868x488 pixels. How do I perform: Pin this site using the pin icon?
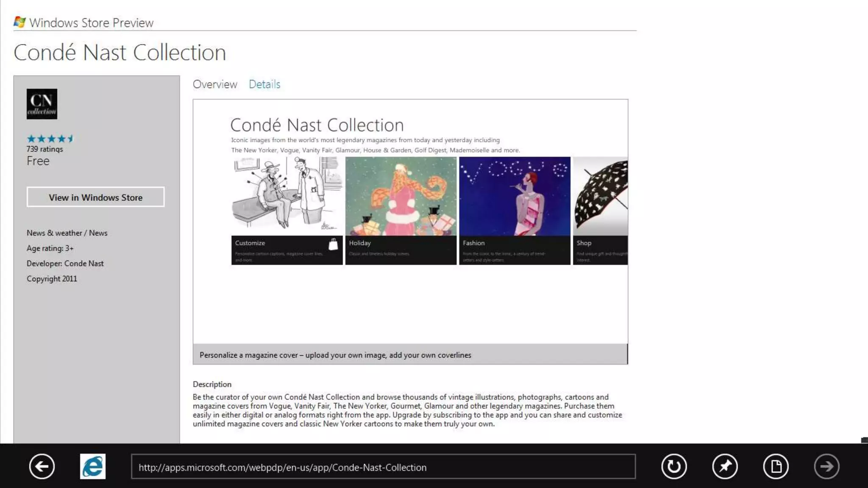pos(725,466)
